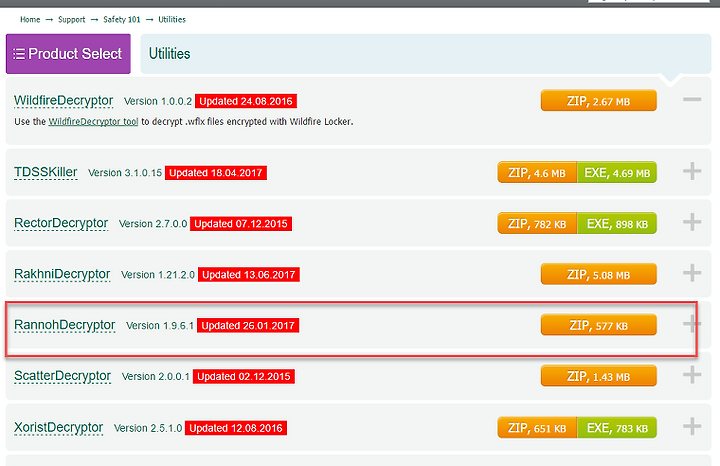Screen dimensions: 720x466
Task: Click the Product Select list icon
Action: pos(19,54)
